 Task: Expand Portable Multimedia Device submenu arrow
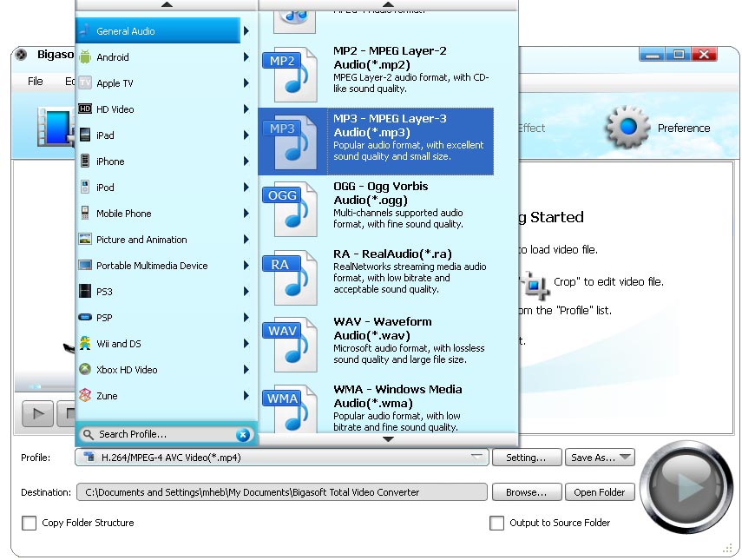246,265
